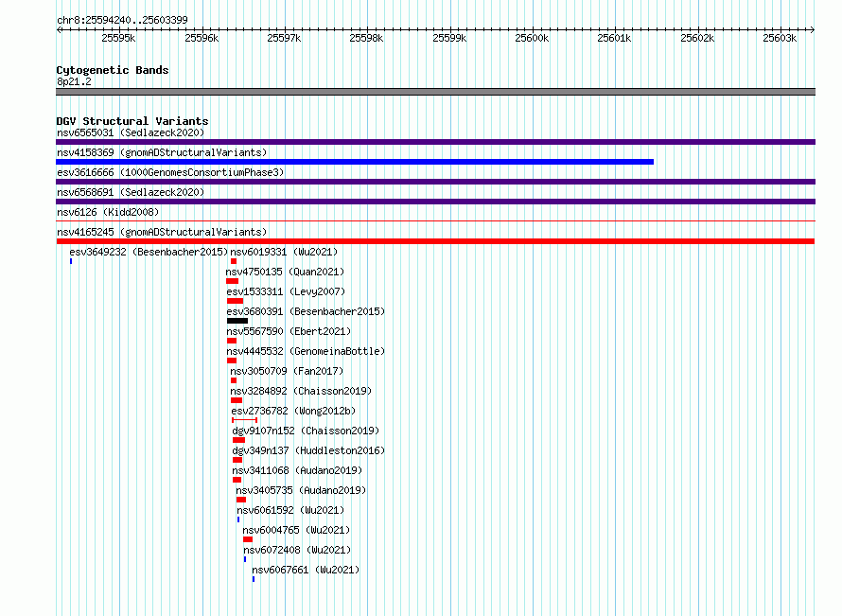The width and height of the screenshot is (842, 616).
Task: Click the Cytogenetic Bands track title
Action: (113, 70)
